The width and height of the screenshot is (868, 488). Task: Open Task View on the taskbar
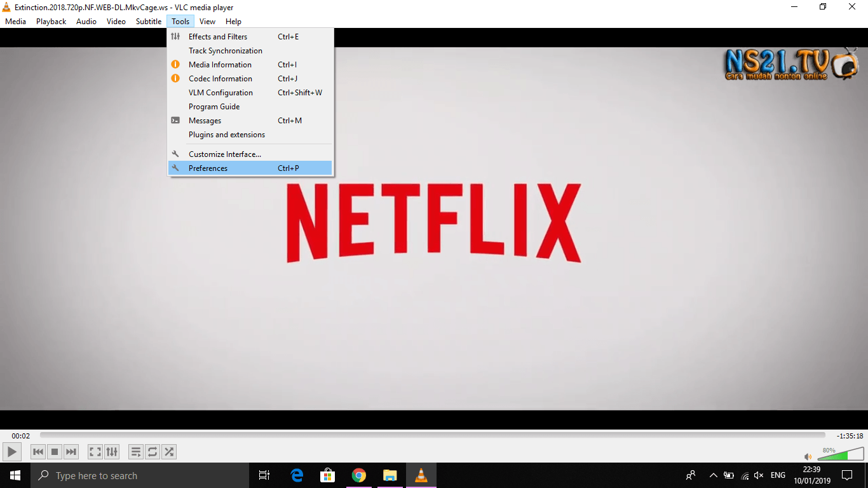(264, 475)
